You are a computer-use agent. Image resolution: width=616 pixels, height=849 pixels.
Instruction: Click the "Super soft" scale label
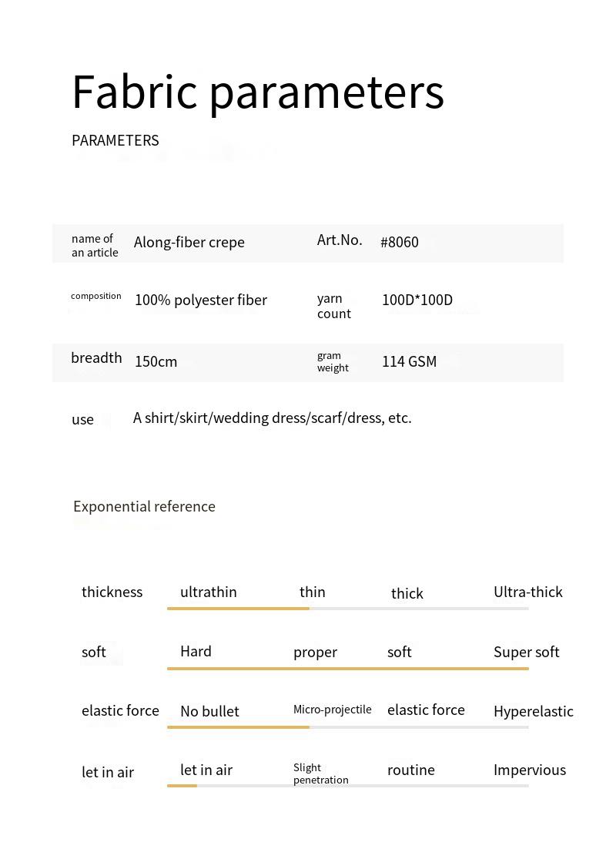click(x=527, y=652)
